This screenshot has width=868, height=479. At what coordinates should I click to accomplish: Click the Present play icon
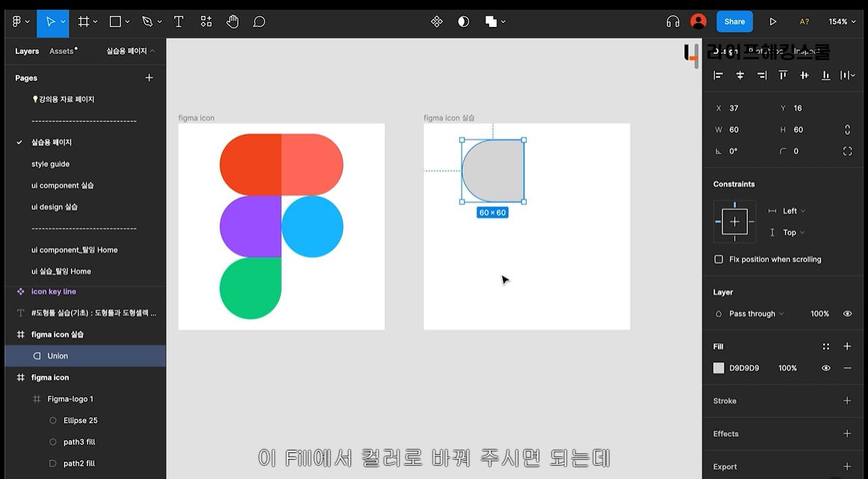(773, 22)
